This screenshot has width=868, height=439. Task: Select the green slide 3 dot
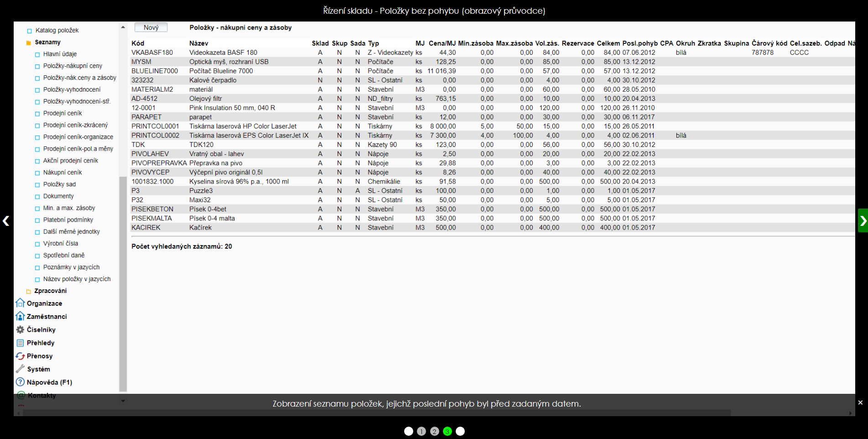tap(447, 431)
